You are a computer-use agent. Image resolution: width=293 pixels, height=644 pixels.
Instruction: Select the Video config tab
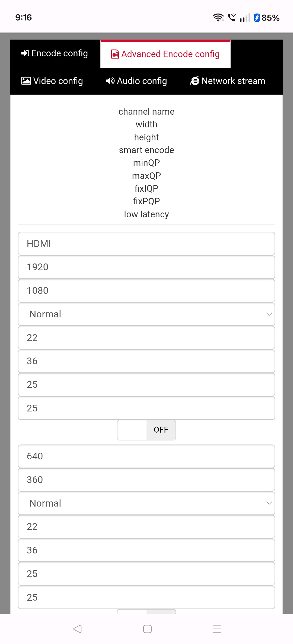52,81
